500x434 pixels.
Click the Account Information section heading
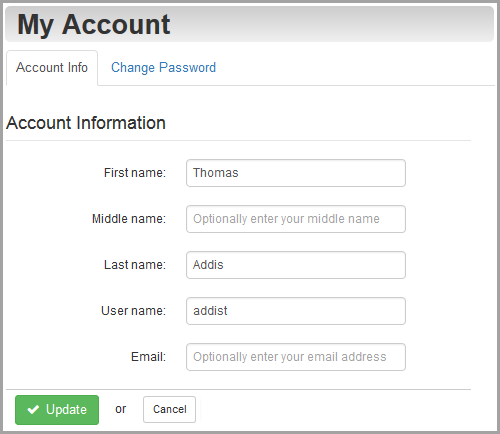[x=86, y=123]
